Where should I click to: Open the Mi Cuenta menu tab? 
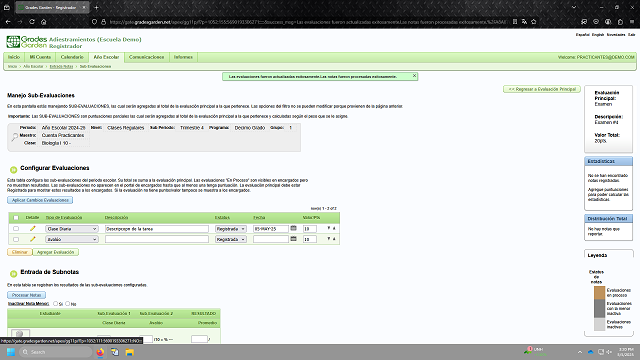[40, 57]
